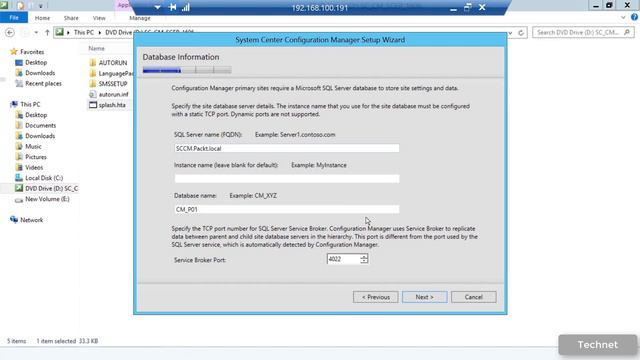
Task: Select the splash.hta file
Action: 112,105
